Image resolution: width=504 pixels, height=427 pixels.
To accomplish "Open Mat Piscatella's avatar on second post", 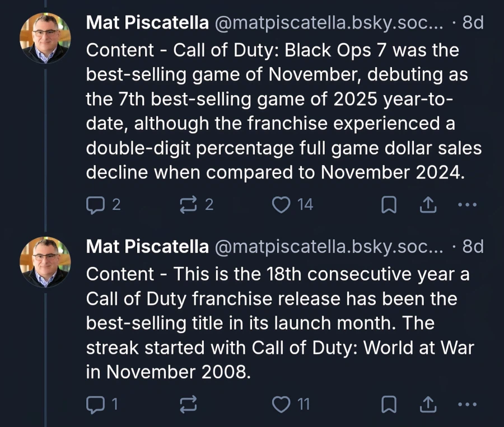I will coord(45,261).
